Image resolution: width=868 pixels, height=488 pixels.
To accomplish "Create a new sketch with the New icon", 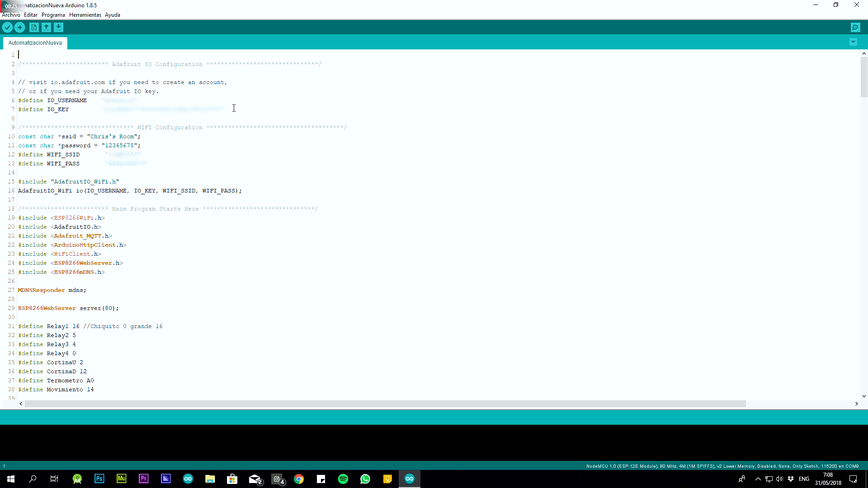I will 34,28.
